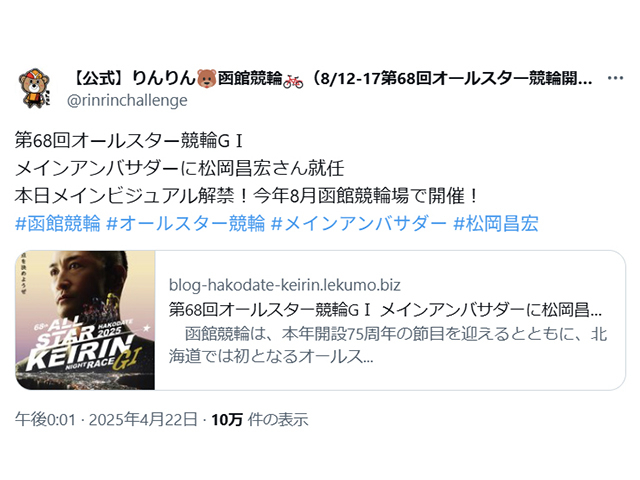640x480 pixels.
Task: Click the link card title 第68回オールスター競輪GⅠ
Action: click(385, 310)
